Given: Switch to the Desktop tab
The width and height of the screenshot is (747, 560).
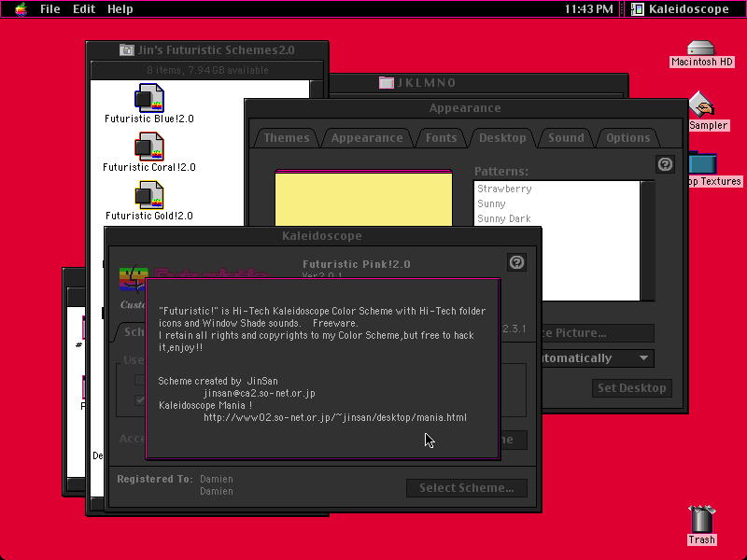Looking at the screenshot, I should (x=502, y=137).
